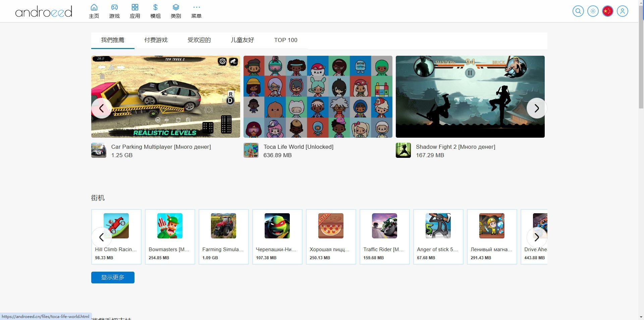Viewport: 644px width, 320px height.
Task: Advance featured carousel with right arrow
Action: click(x=536, y=108)
